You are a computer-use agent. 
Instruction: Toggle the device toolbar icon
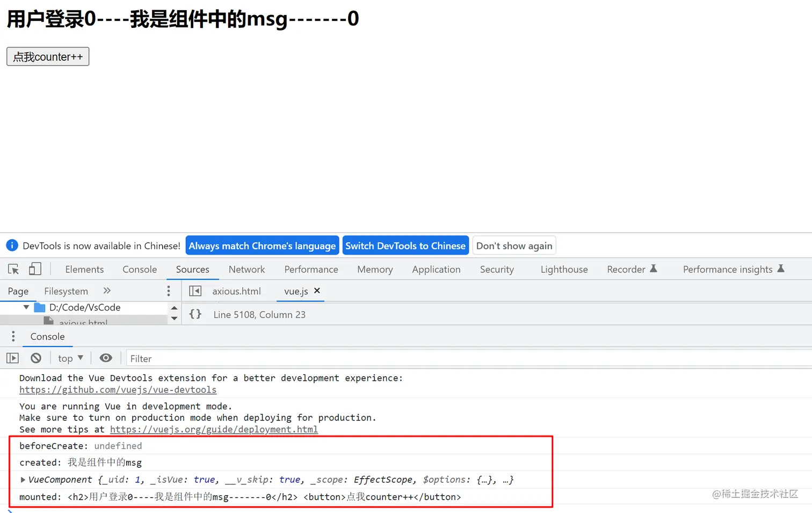[x=35, y=269]
